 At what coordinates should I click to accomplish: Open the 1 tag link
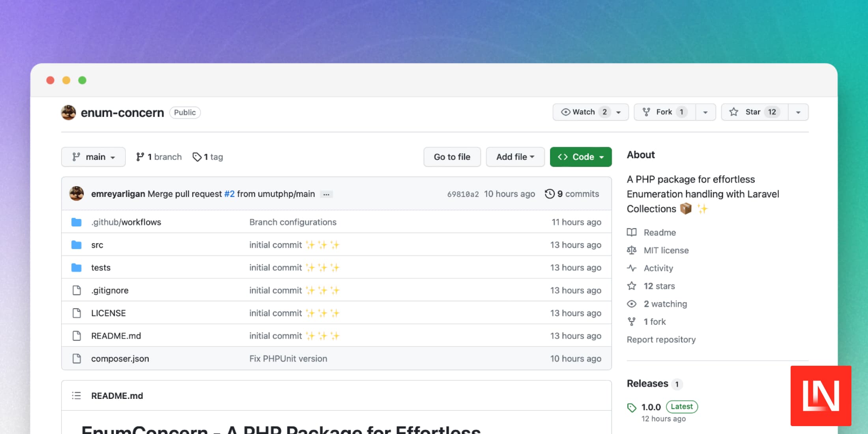click(208, 157)
